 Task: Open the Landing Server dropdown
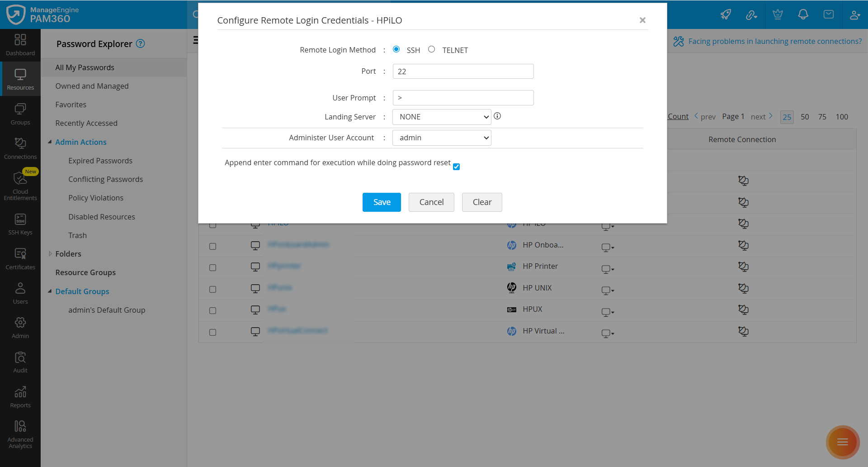pyautogui.click(x=442, y=117)
